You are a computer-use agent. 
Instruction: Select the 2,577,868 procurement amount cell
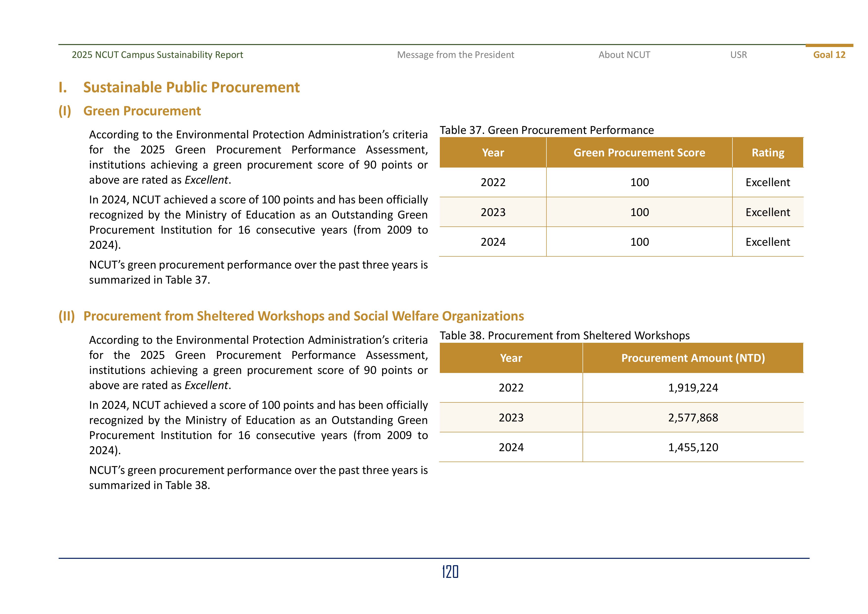tap(693, 418)
